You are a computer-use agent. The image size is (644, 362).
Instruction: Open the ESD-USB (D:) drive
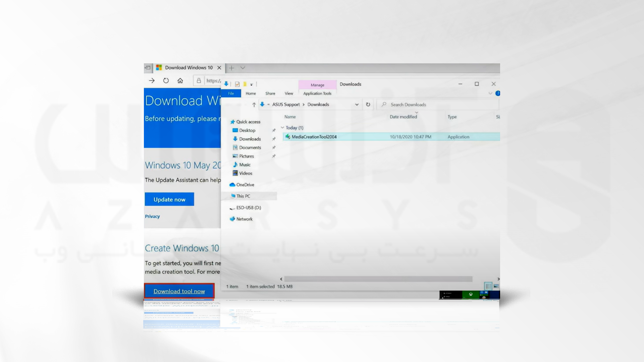[249, 208]
